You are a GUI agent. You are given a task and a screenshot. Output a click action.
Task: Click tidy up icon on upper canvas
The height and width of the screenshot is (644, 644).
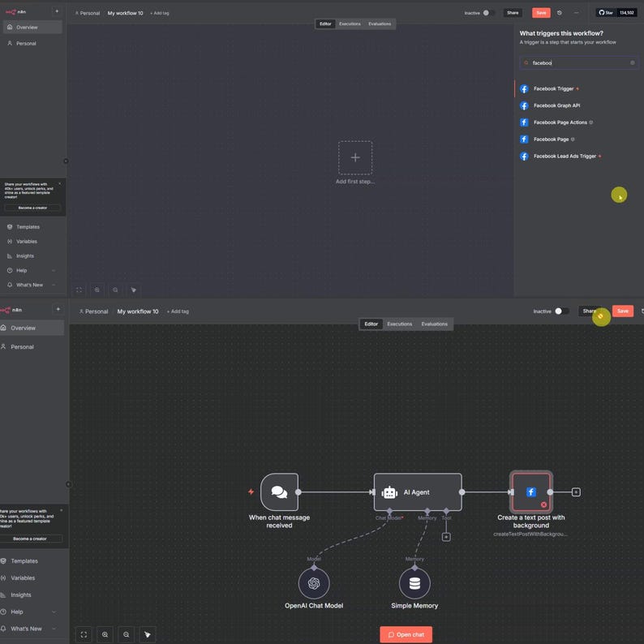pyautogui.click(x=134, y=290)
